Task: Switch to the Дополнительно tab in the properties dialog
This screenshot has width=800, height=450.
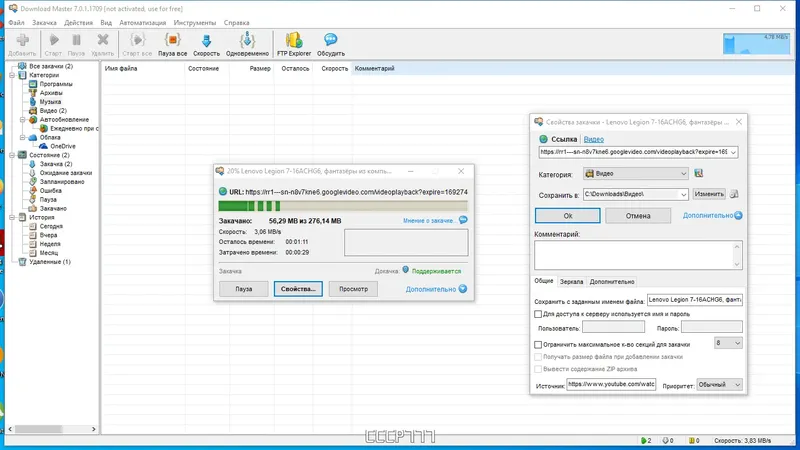Action: coord(612,282)
